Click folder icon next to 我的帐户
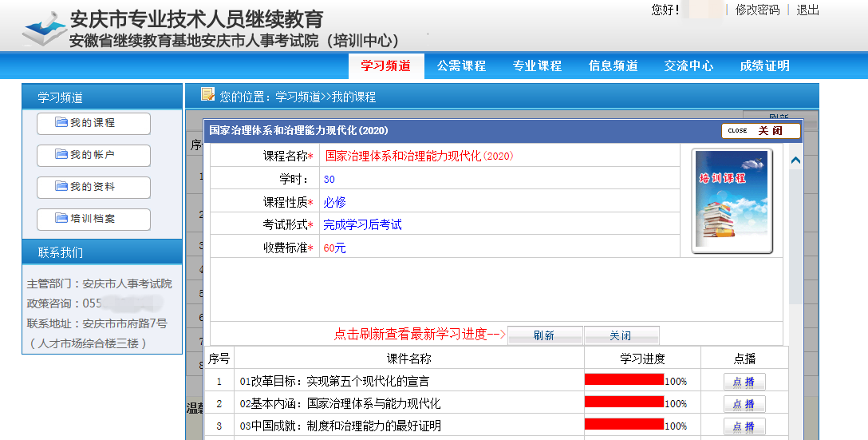 [61, 155]
